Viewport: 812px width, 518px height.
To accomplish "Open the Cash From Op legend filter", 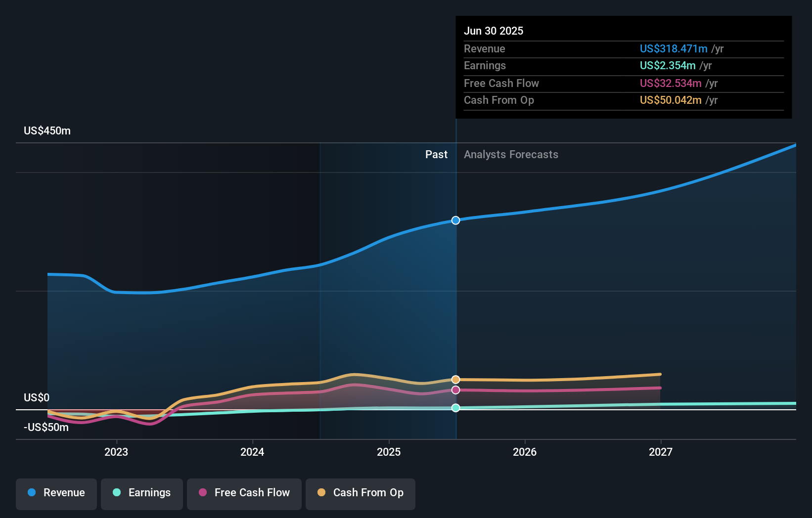I will point(360,493).
